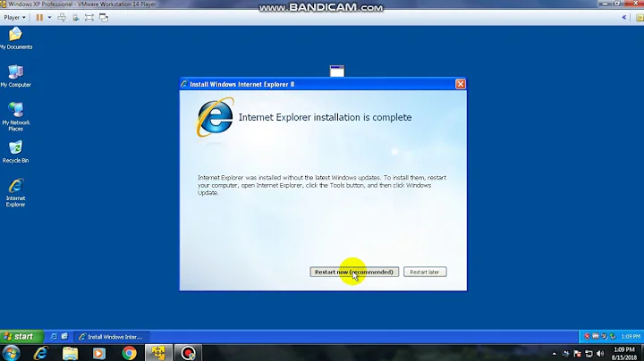The height and width of the screenshot is (361, 644).
Task: Click host clock showing 8/15/2018
Action: [x=624, y=354]
